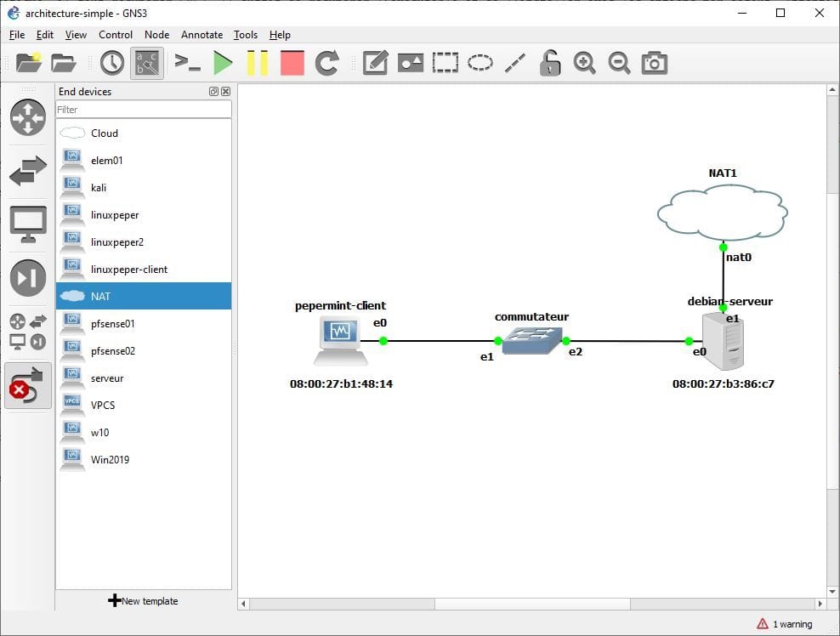Click the device Filter input field
Image resolution: width=840 pixels, height=636 pixels.
143,110
